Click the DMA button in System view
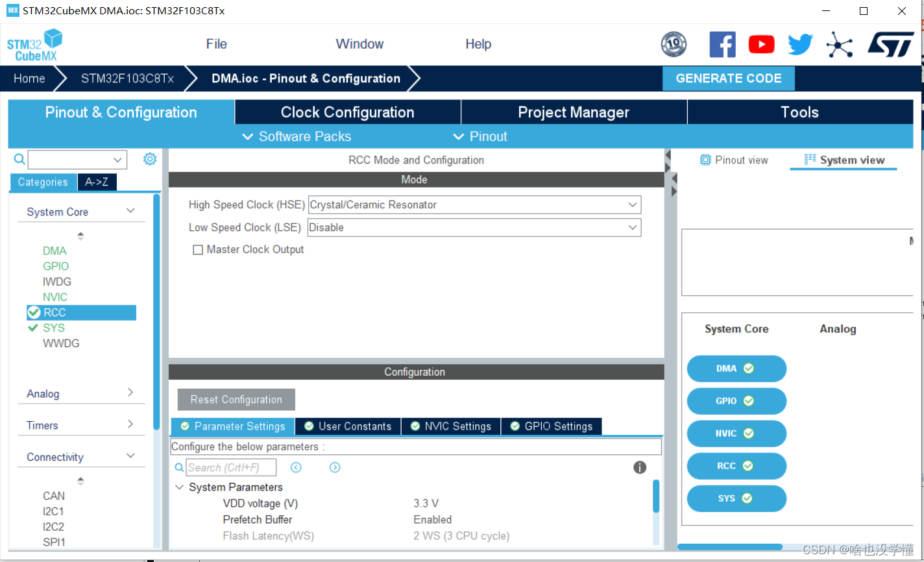The height and width of the screenshot is (562, 924). pyautogui.click(x=736, y=369)
